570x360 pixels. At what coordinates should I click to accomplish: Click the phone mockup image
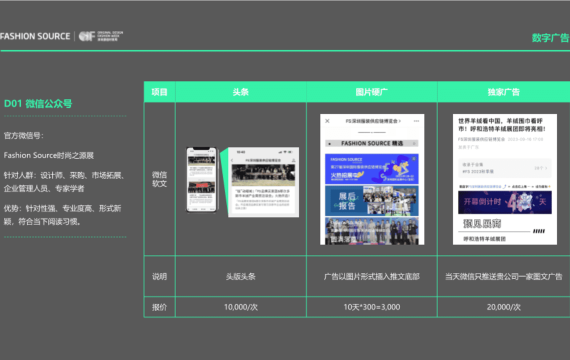click(202, 180)
